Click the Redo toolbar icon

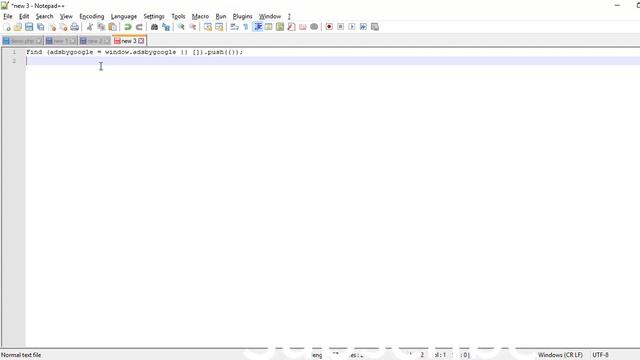click(139, 27)
